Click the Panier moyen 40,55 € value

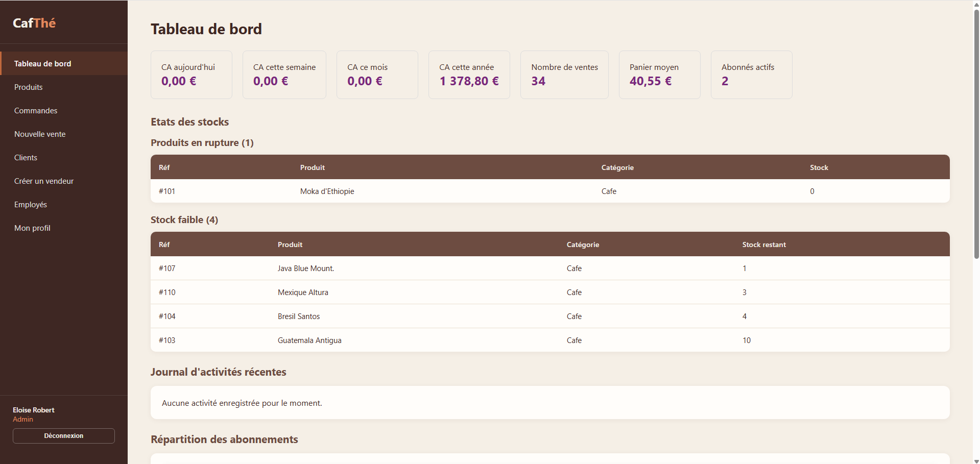tap(651, 81)
